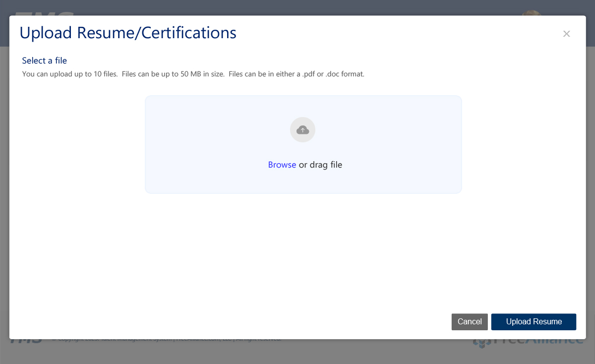Viewport: 595px width, 364px height.
Task: Click the cloud upload icon
Action: tap(302, 130)
